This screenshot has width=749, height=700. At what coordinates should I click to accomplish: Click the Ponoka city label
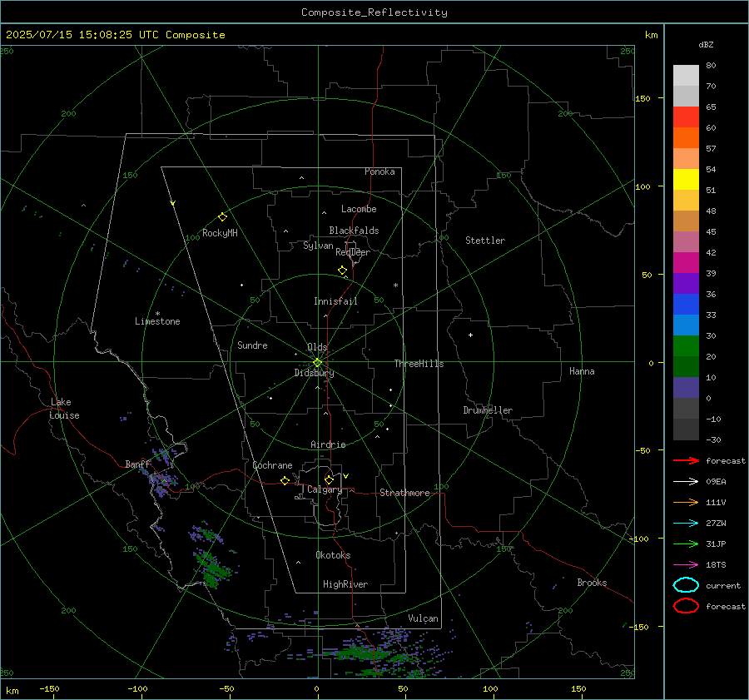click(x=379, y=171)
